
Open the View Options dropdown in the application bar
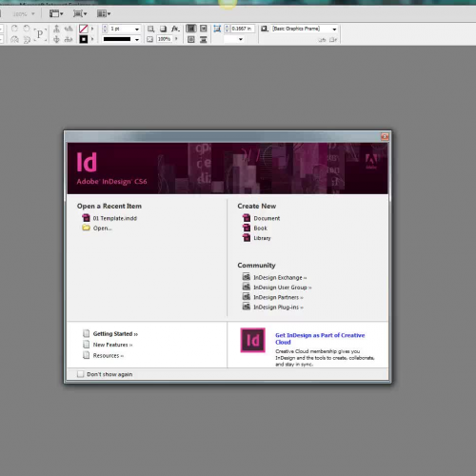point(56,13)
